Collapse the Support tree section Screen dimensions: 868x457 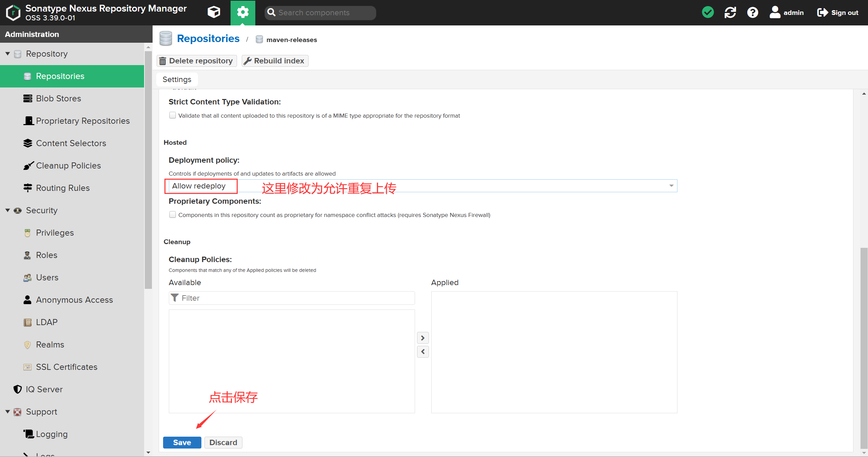coord(7,412)
